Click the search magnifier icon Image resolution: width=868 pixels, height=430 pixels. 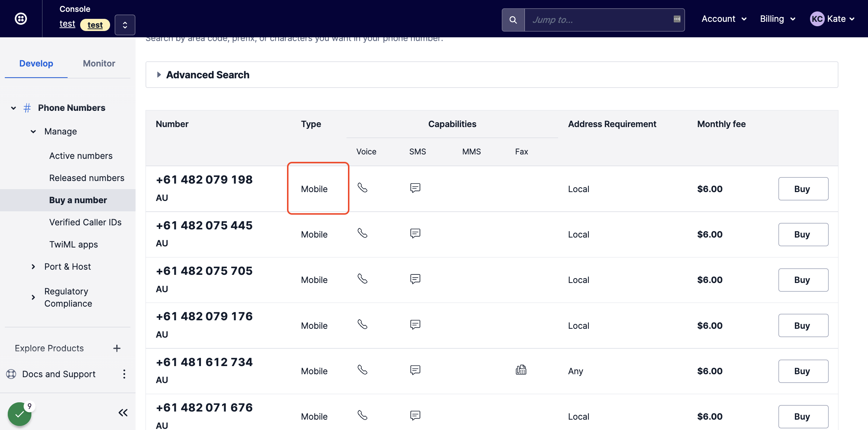click(513, 20)
